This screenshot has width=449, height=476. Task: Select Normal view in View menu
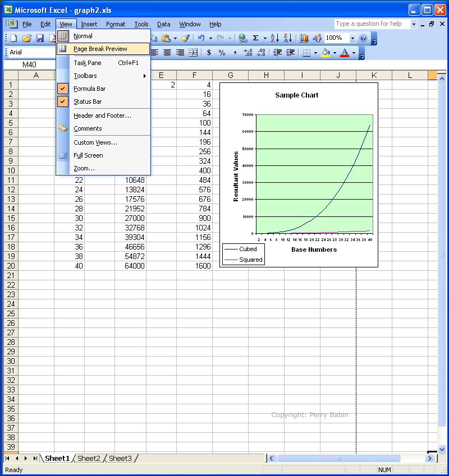click(103, 36)
